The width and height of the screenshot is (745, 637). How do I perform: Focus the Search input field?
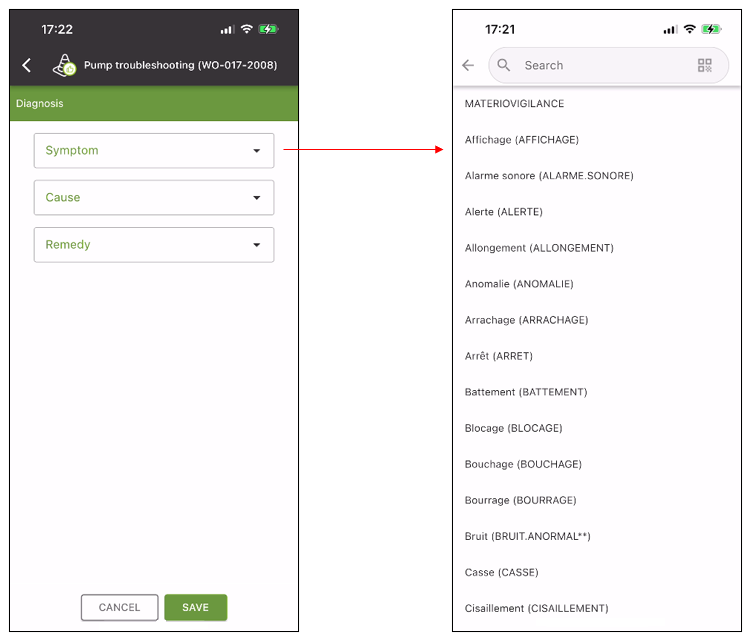pos(608,65)
